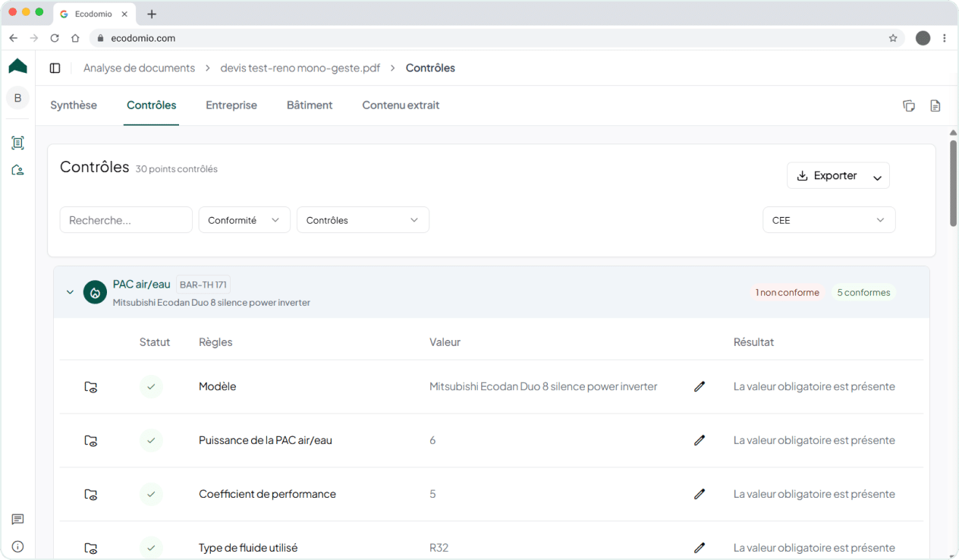Image resolution: width=959 pixels, height=560 pixels.
Task: View source for Puissance de la PAC row
Action: point(91,440)
